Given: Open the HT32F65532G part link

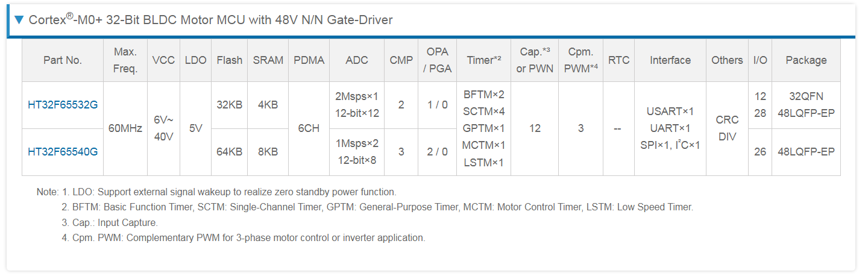Looking at the screenshot, I should 63,105.
